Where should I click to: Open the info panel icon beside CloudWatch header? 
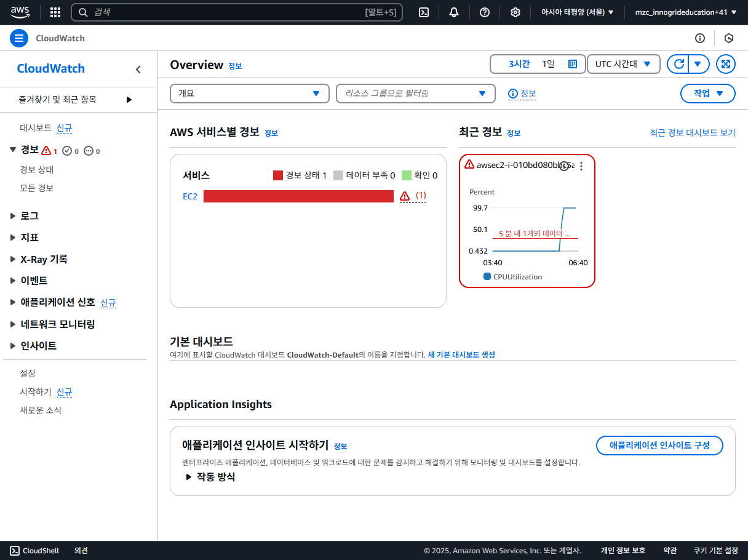tap(700, 38)
